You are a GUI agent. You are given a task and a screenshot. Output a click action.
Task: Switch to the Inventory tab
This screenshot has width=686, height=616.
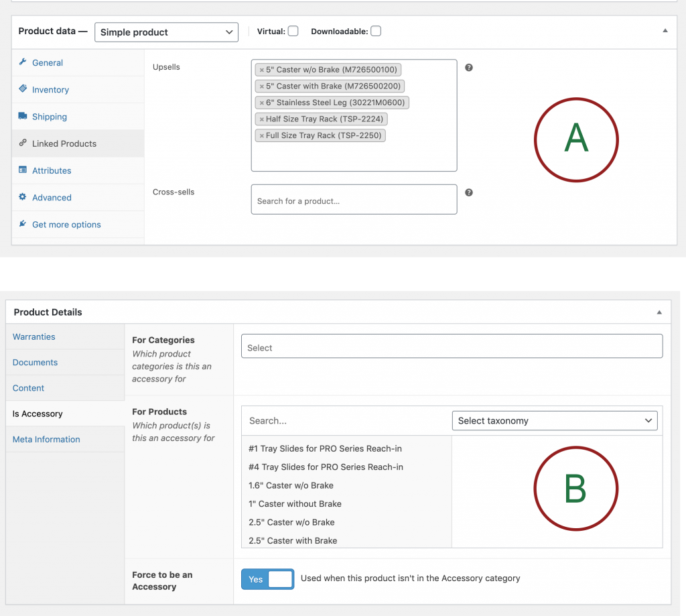[50, 90]
